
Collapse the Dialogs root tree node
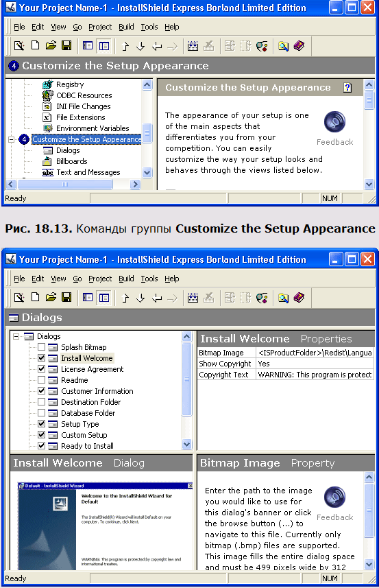(x=16, y=336)
